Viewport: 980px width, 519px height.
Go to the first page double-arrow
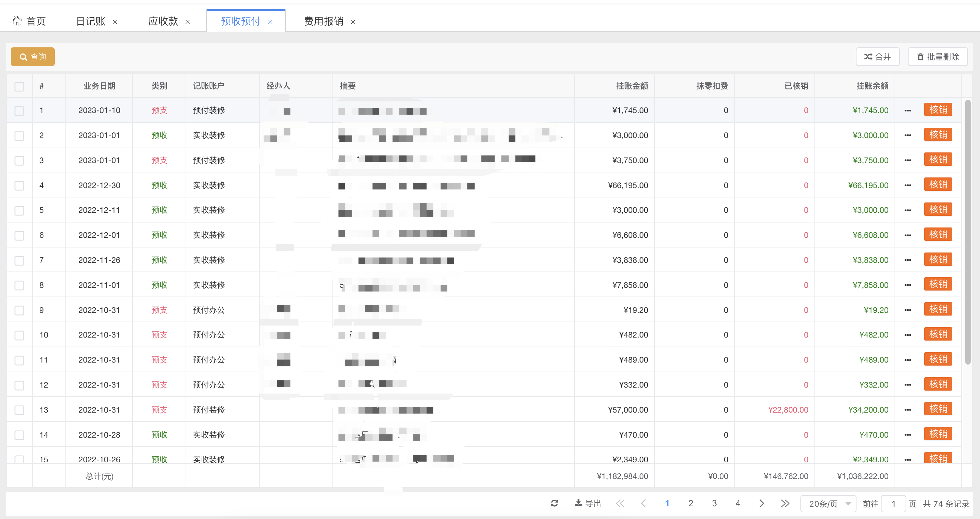pos(620,503)
